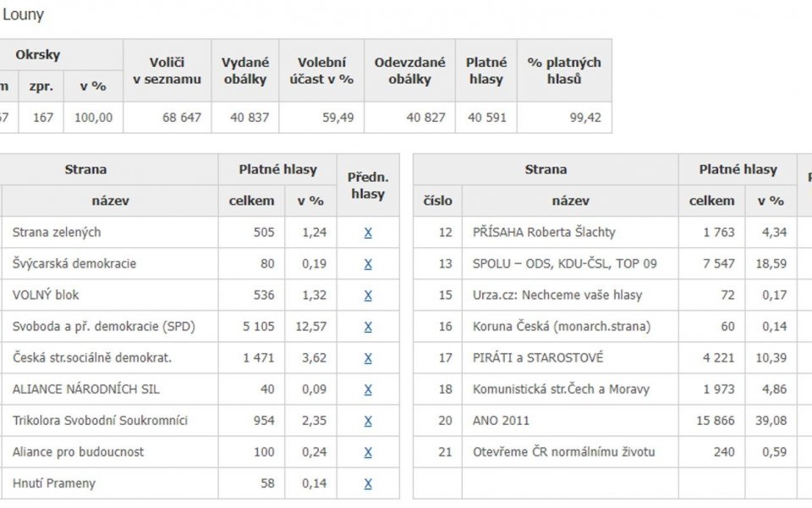Click the X link in VOLNÝ blok row

pos(368,295)
